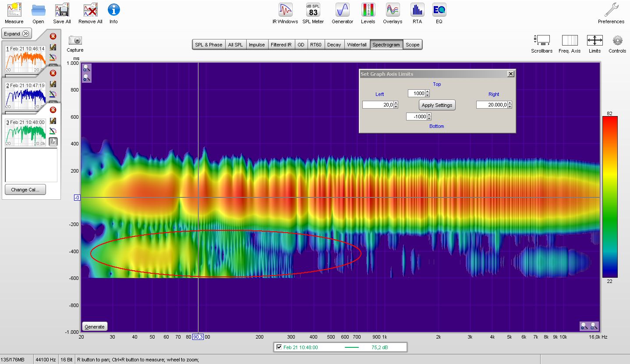
Task: Close the Set Graph Axis Limits dialog
Action: pos(510,74)
